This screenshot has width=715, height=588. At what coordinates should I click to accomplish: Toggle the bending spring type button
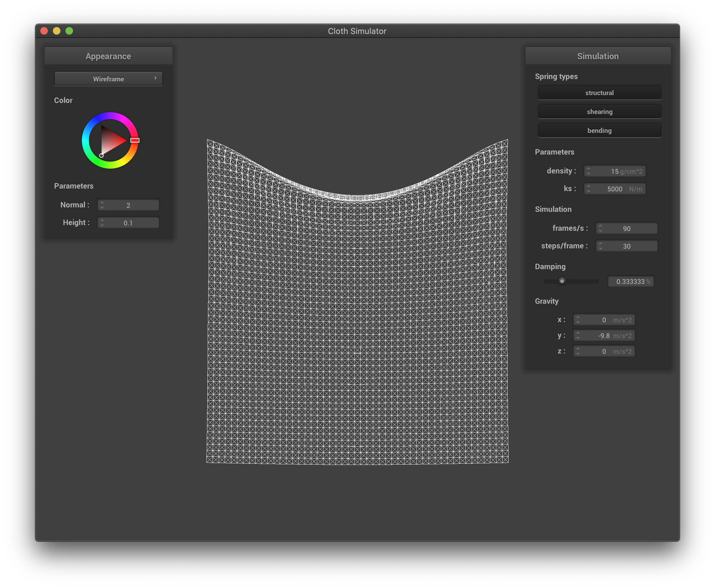[599, 130]
